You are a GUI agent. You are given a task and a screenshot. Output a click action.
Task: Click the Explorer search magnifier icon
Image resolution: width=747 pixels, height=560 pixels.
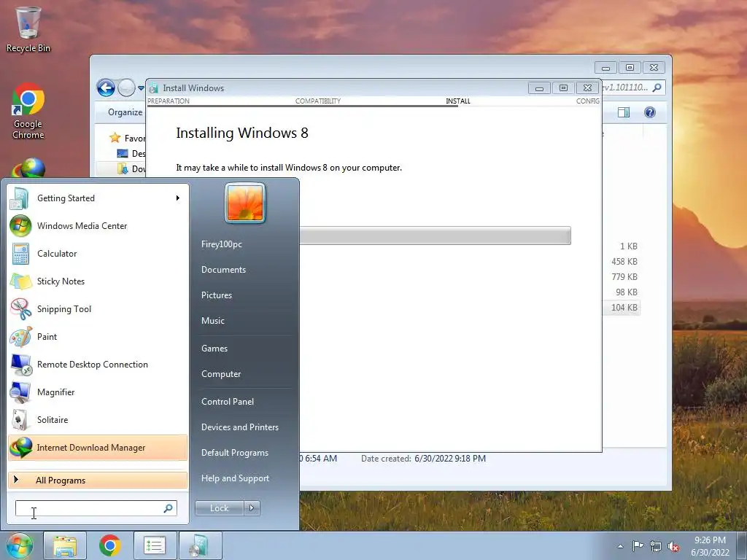[x=657, y=87]
